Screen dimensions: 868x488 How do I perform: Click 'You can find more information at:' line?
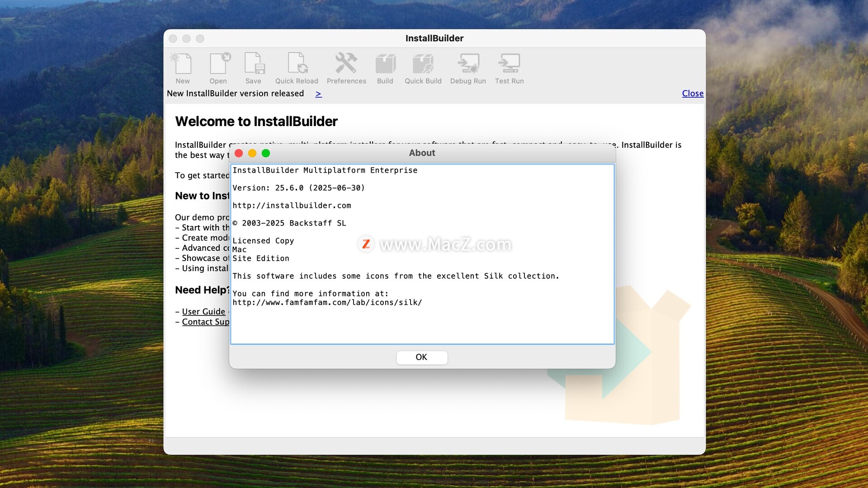pos(310,294)
